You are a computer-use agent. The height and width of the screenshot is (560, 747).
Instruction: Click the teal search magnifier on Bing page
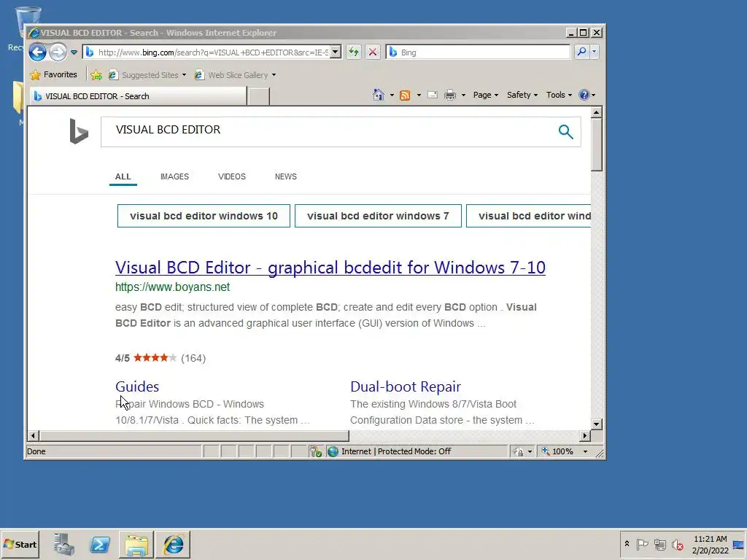click(565, 132)
